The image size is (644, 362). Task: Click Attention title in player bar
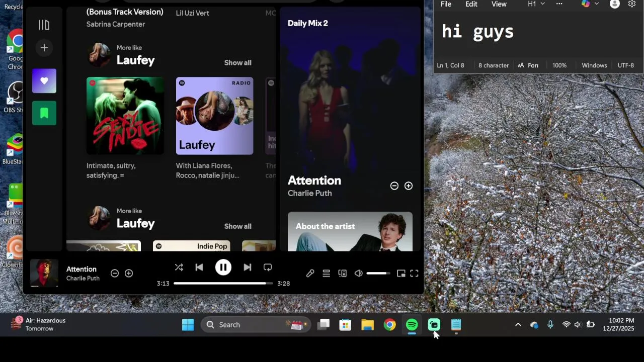click(82, 269)
